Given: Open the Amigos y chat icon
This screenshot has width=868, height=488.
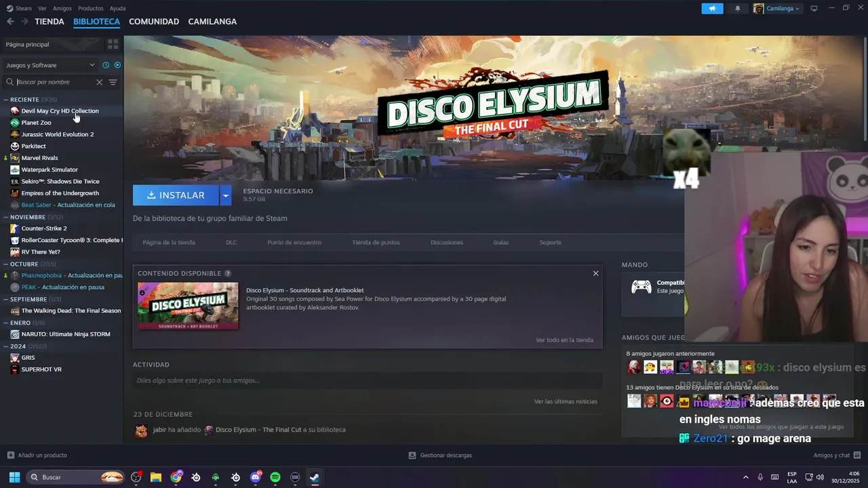Looking at the screenshot, I should coord(857,455).
